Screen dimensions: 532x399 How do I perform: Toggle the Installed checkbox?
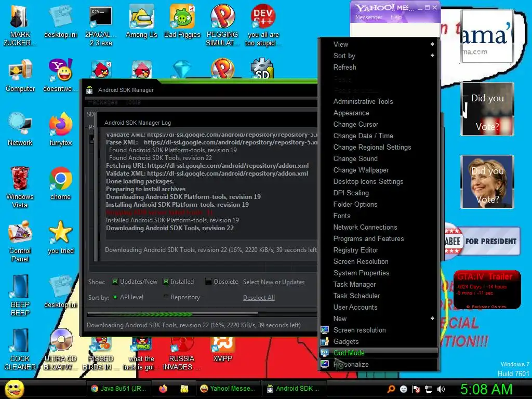(166, 281)
